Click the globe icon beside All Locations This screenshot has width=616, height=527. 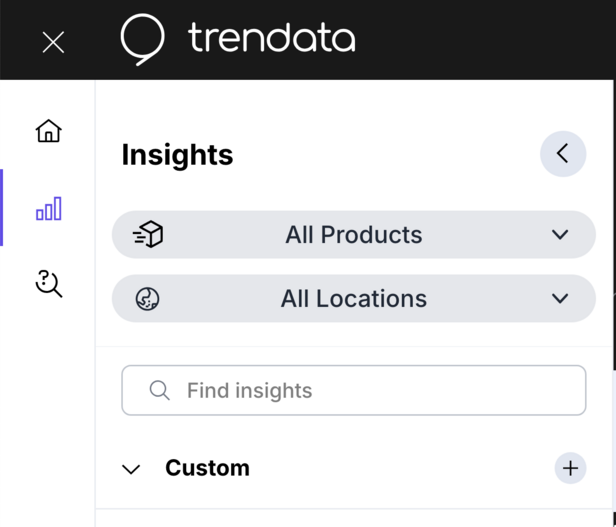[x=148, y=299]
